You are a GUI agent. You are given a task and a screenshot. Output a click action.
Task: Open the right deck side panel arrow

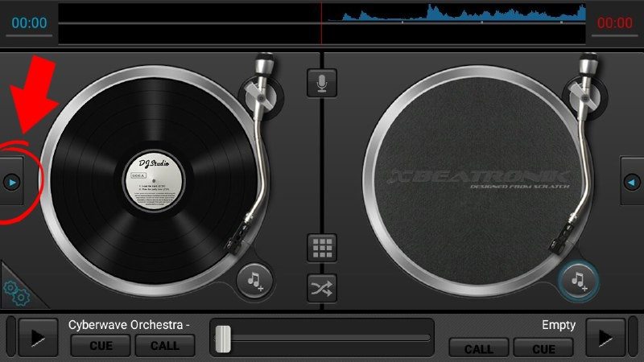coord(632,182)
